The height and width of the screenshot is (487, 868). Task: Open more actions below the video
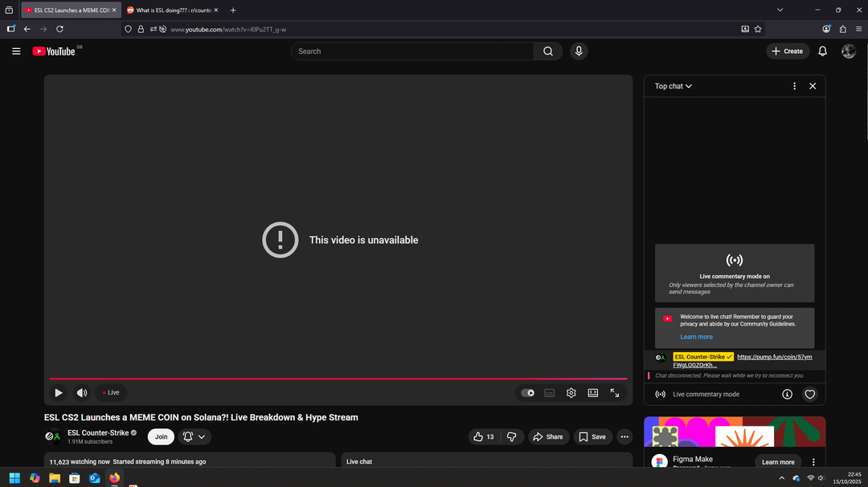624,436
